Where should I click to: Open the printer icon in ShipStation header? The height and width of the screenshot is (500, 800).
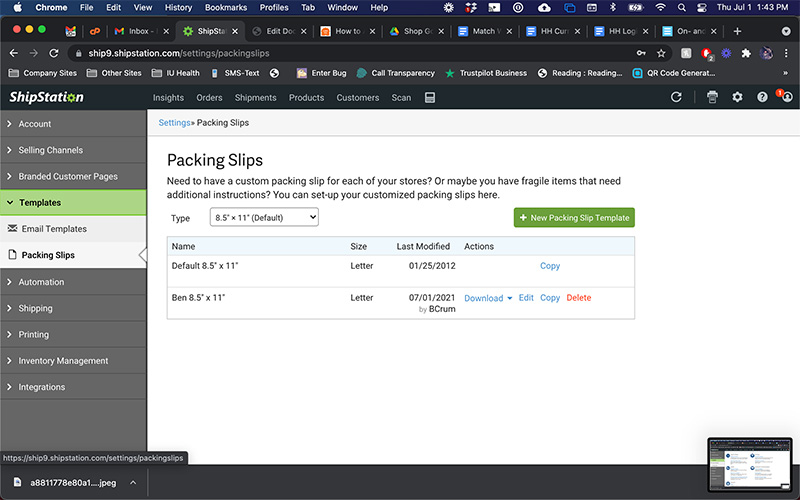click(x=712, y=97)
